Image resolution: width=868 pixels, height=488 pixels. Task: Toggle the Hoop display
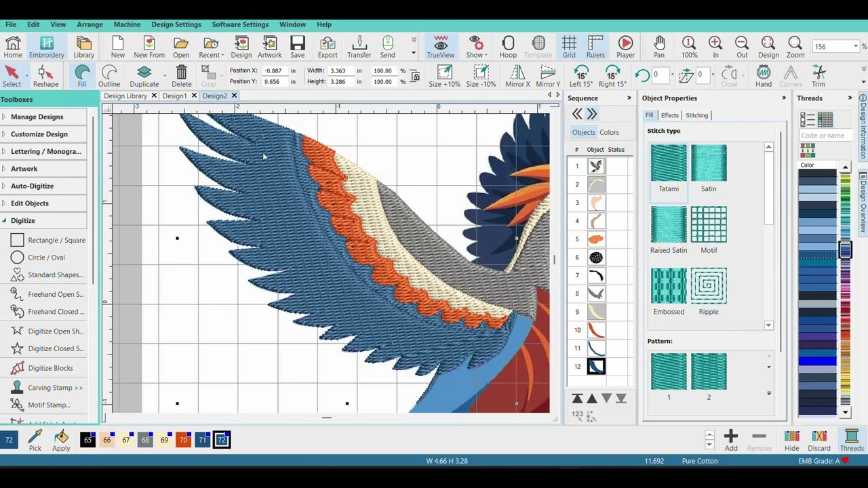point(508,47)
